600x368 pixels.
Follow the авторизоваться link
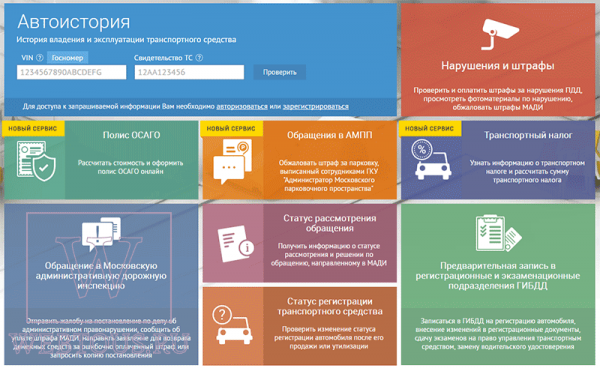coord(242,106)
